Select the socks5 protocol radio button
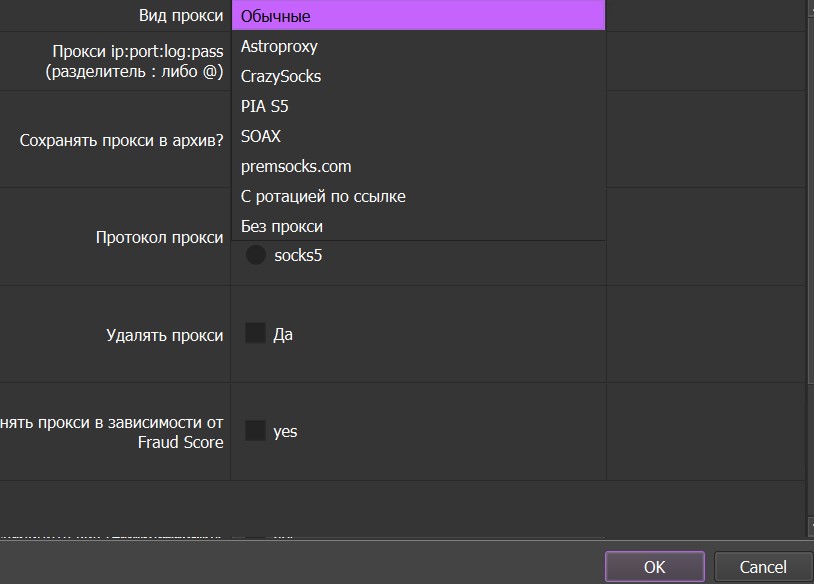This screenshot has height=584, width=814. click(256, 255)
